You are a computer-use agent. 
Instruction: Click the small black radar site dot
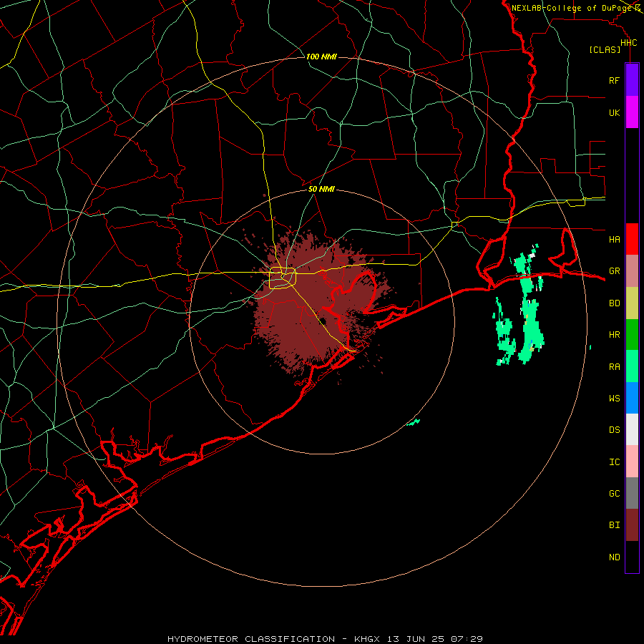(323, 321)
